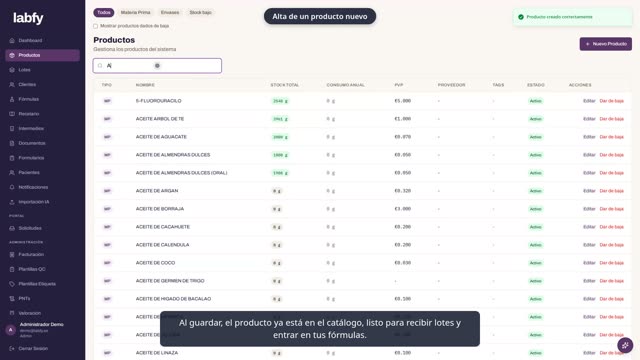Open the Plantillas QC icon

click(x=12, y=269)
